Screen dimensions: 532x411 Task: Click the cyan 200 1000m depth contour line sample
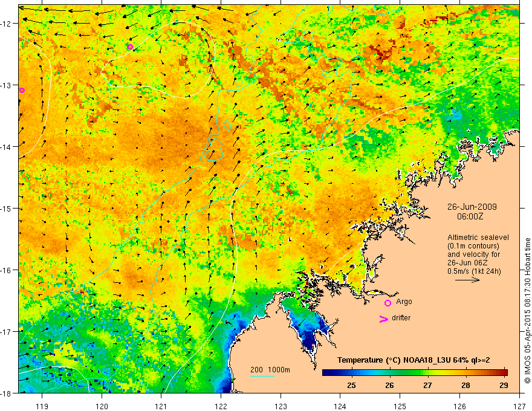point(262,376)
